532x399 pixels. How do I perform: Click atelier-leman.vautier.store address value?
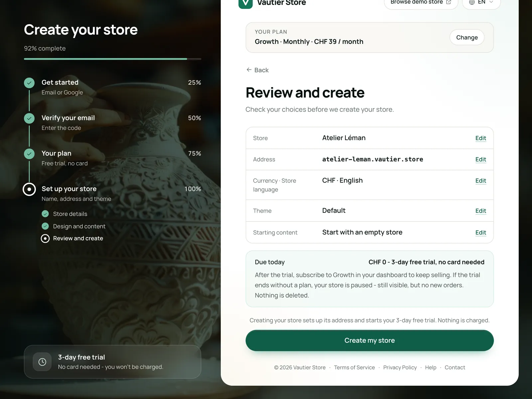pyautogui.click(x=372, y=159)
